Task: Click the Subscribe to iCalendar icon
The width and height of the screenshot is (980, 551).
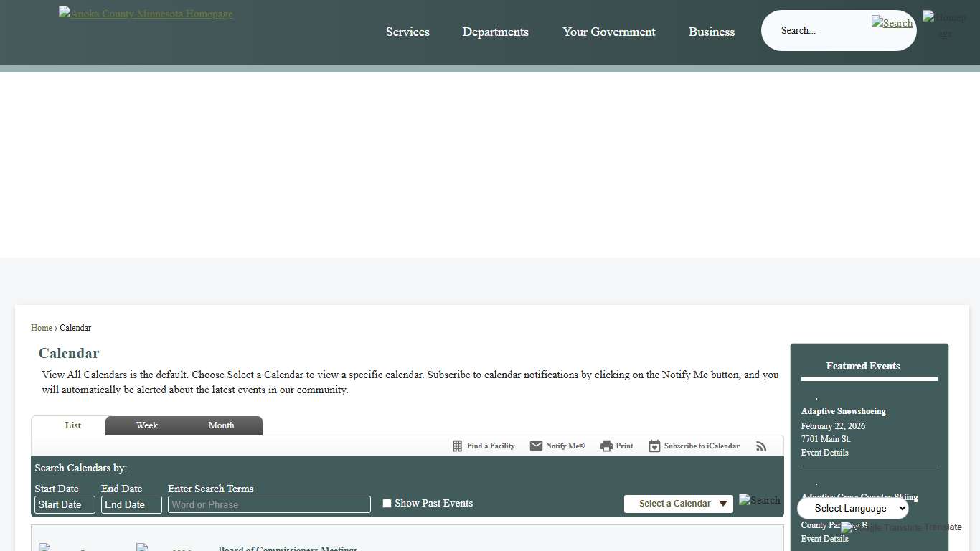Action: pyautogui.click(x=654, y=446)
